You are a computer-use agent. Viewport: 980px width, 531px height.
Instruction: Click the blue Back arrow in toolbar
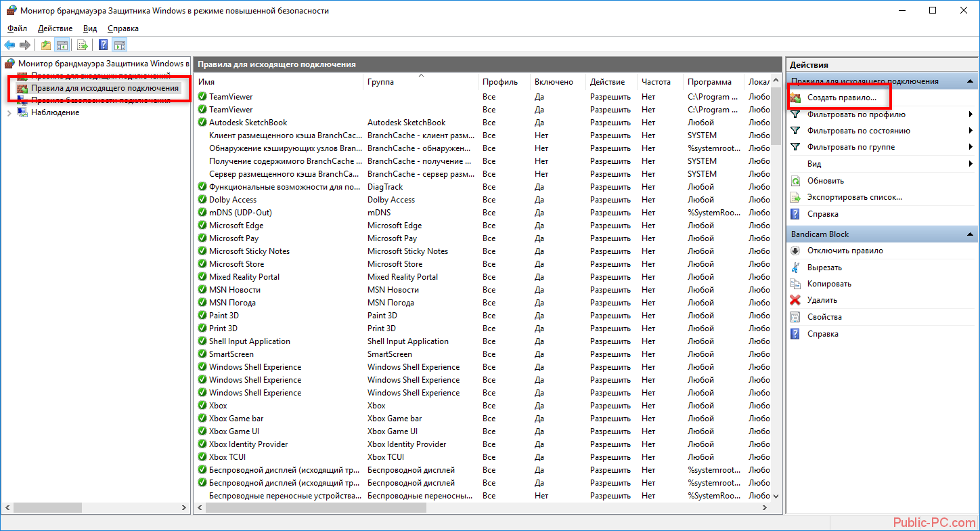coord(9,45)
